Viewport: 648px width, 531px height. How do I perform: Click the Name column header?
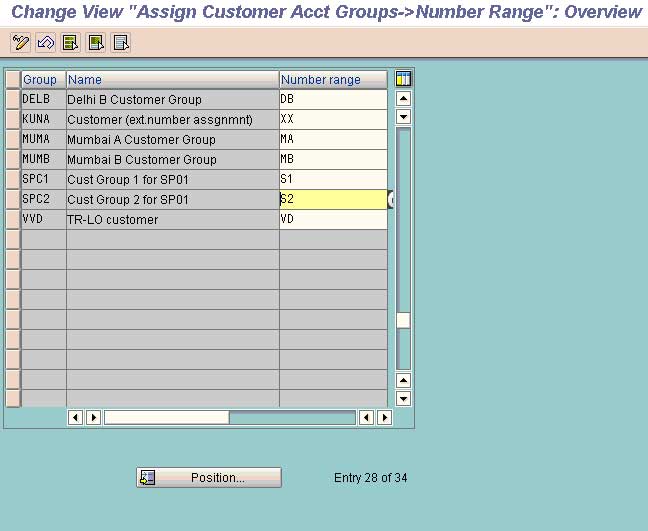coord(172,79)
